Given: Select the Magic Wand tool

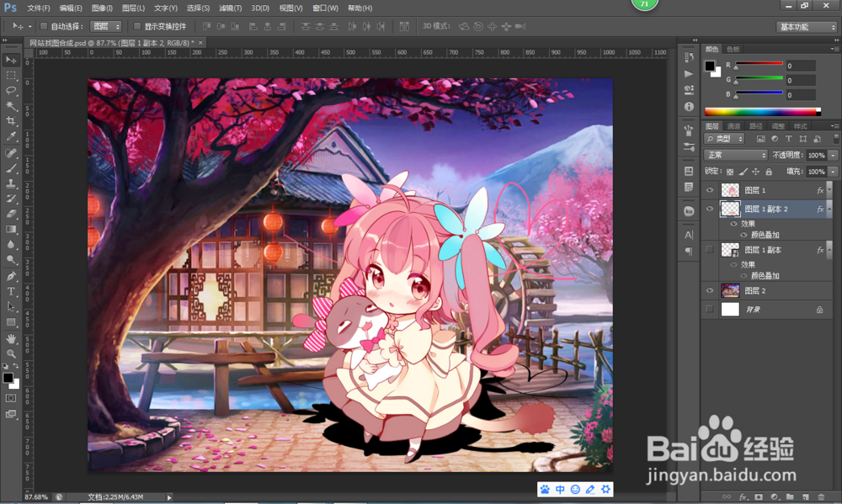Looking at the screenshot, I should click(11, 106).
